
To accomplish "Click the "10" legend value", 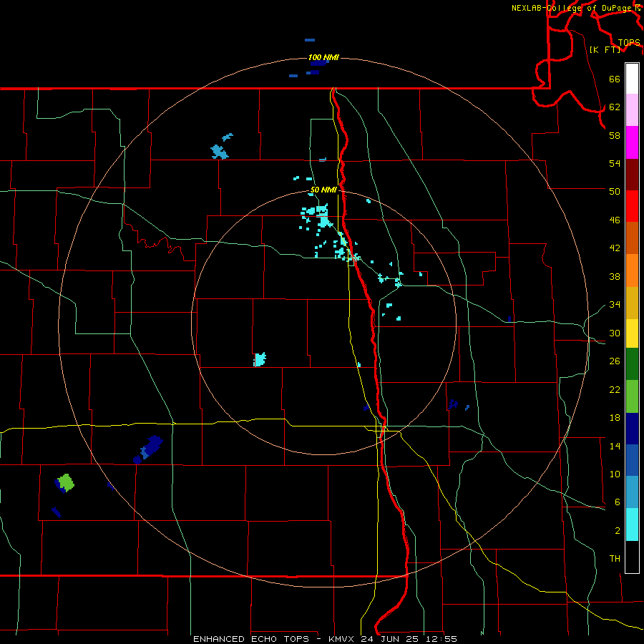I will 615,474.
